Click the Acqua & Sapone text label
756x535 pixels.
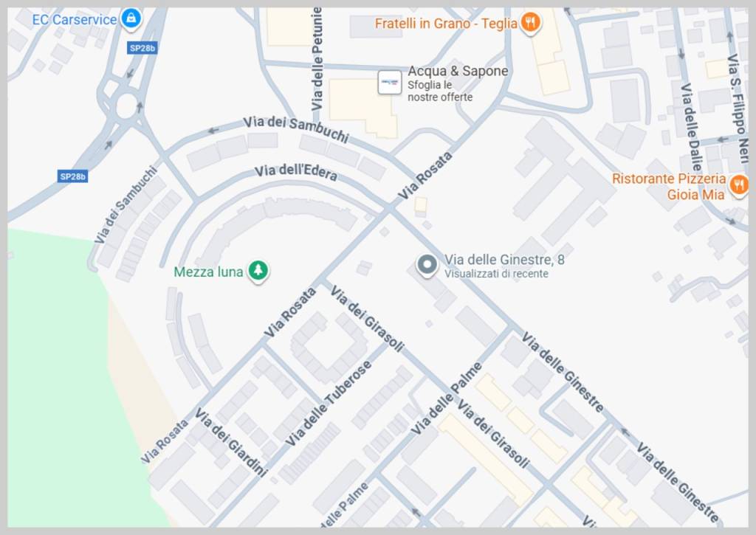[458, 71]
